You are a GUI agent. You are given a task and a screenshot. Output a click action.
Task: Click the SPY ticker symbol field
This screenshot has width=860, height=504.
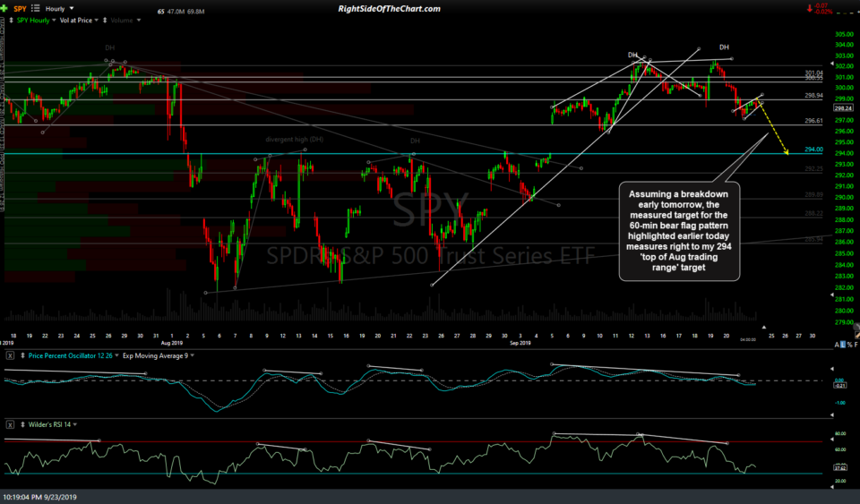coord(20,9)
